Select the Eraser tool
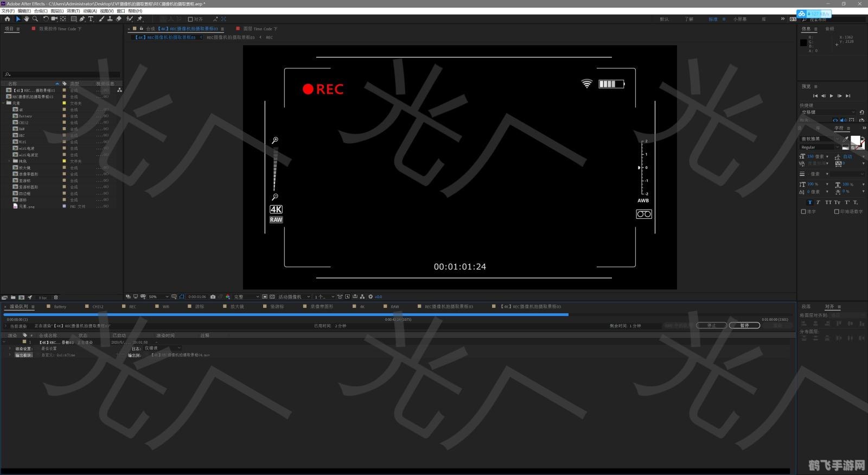The height and width of the screenshot is (475, 868). coord(118,19)
